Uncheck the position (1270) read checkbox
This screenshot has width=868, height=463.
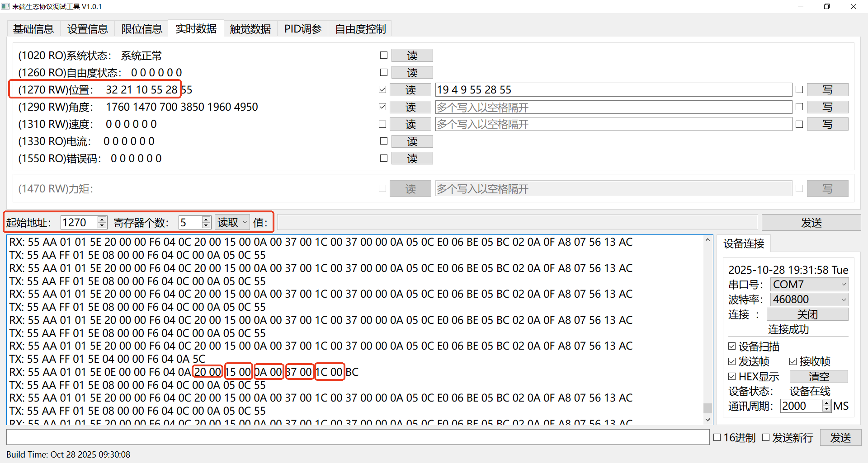click(x=382, y=89)
